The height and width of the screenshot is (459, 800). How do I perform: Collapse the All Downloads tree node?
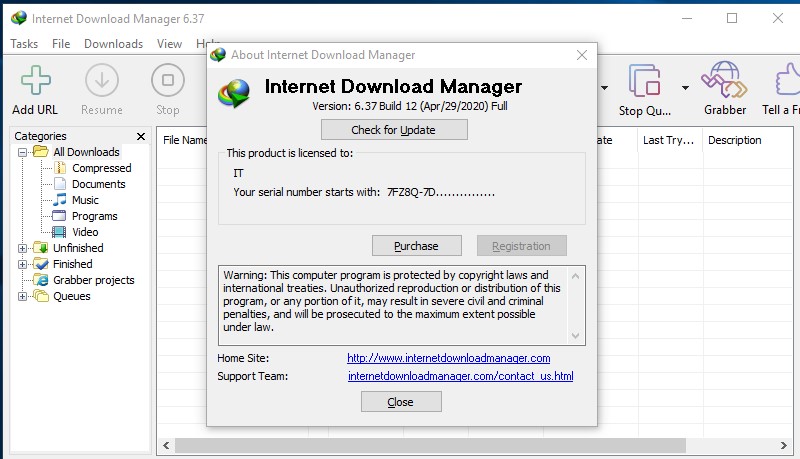(22, 152)
